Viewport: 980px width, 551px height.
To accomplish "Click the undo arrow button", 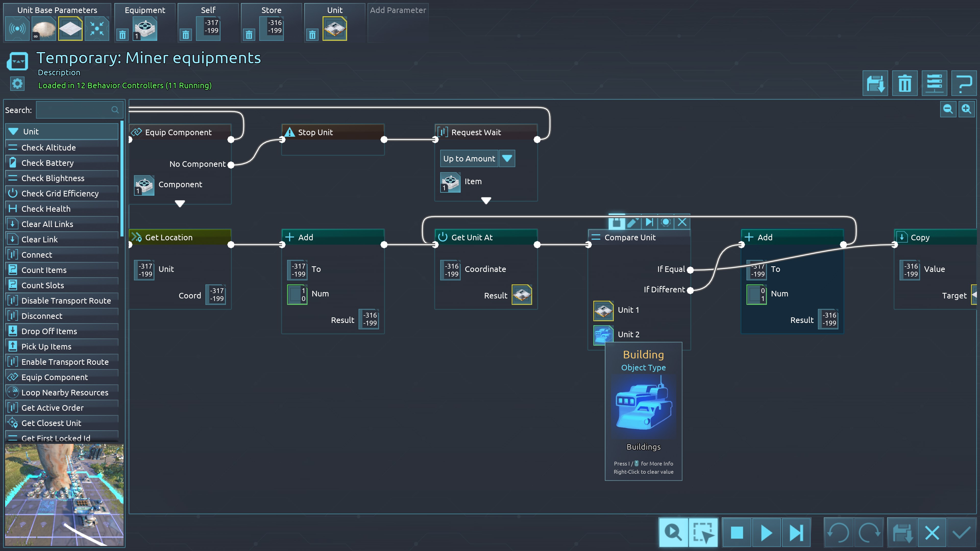I will [x=838, y=532].
